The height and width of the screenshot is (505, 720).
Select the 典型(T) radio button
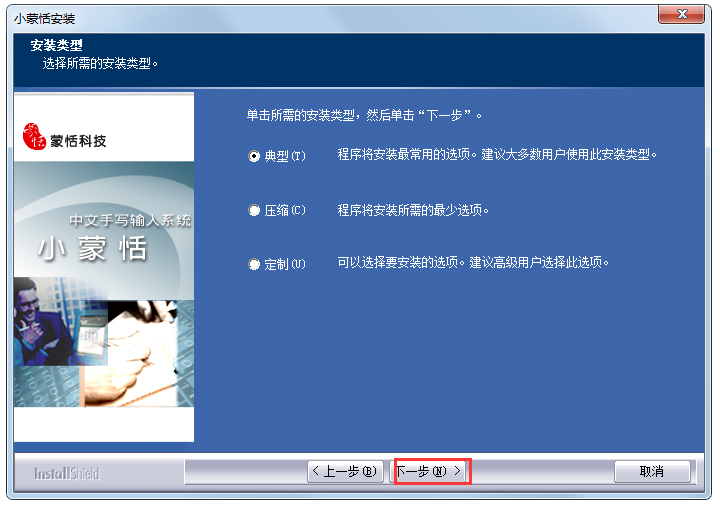[x=254, y=156]
